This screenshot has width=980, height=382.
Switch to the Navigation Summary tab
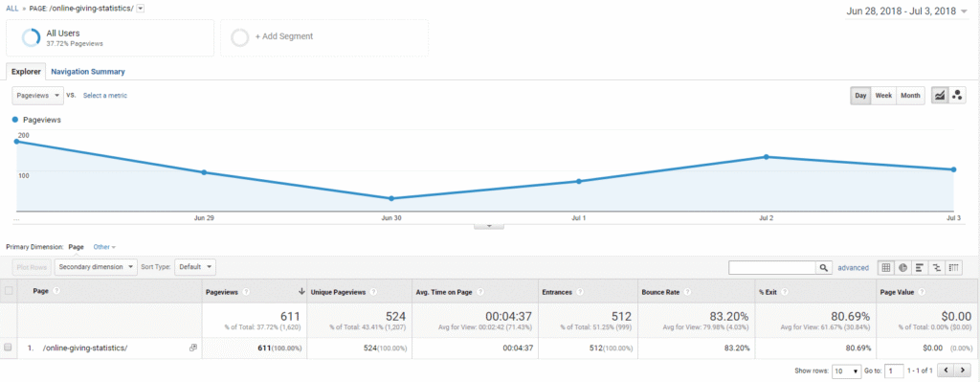(x=88, y=72)
